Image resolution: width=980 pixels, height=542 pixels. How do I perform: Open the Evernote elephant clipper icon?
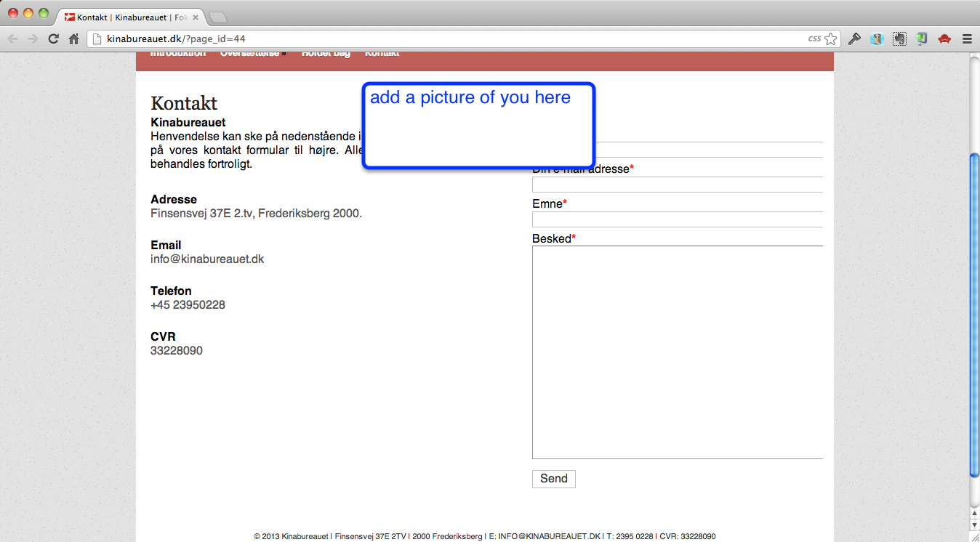(x=899, y=39)
